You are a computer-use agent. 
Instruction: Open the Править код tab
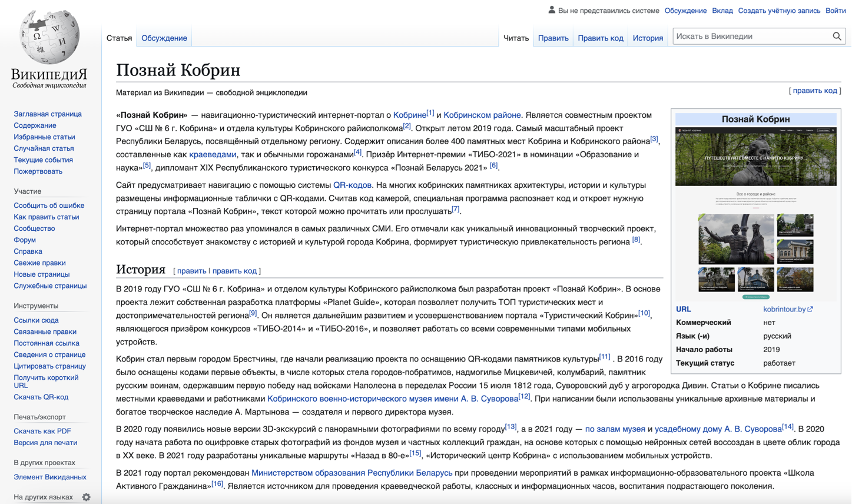[601, 38]
